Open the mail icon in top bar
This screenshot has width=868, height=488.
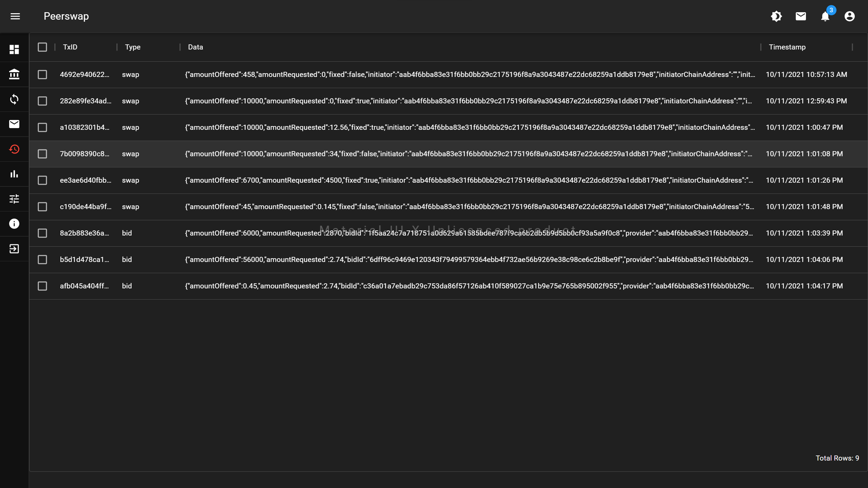[x=801, y=16]
